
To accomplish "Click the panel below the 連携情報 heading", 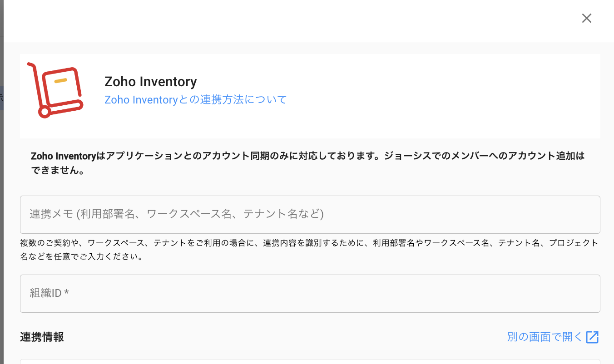I will pyautogui.click(x=310, y=361).
